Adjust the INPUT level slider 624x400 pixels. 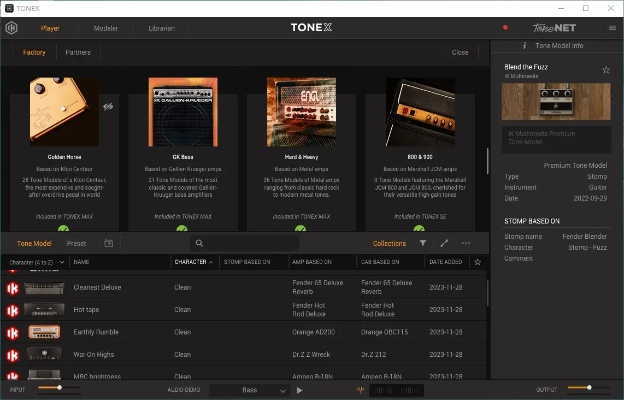click(58, 388)
